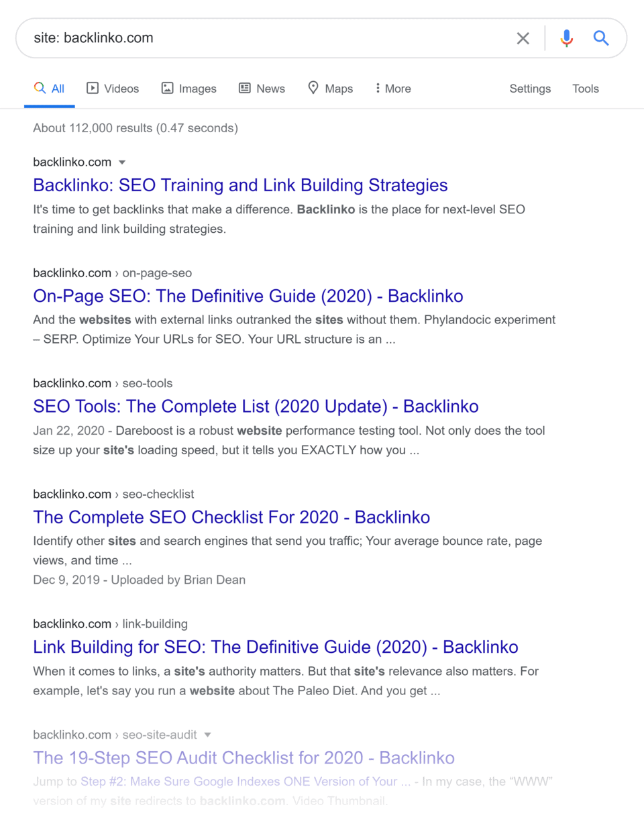The height and width of the screenshot is (836, 644).
Task: Clear the search query with the X icon
Action: pos(523,38)
